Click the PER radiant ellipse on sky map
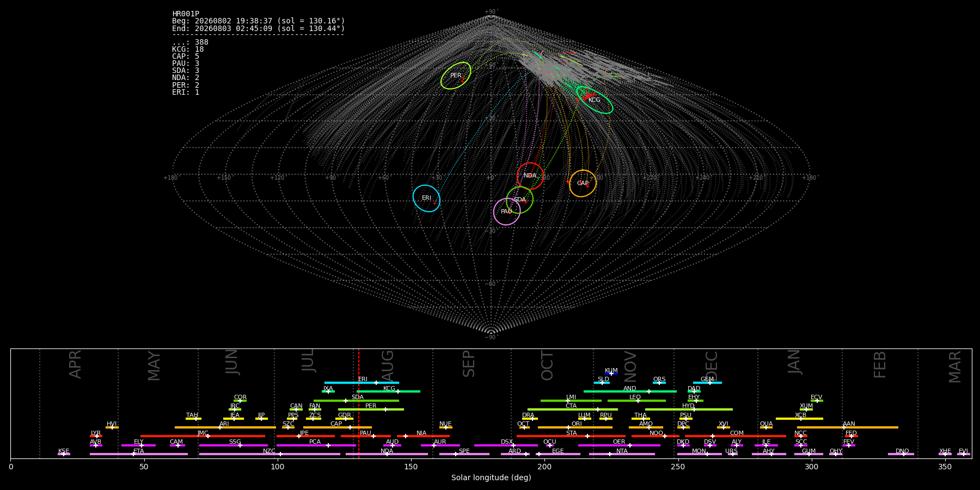The width and height of the screenshot is (980, 490). click(456, 76)
